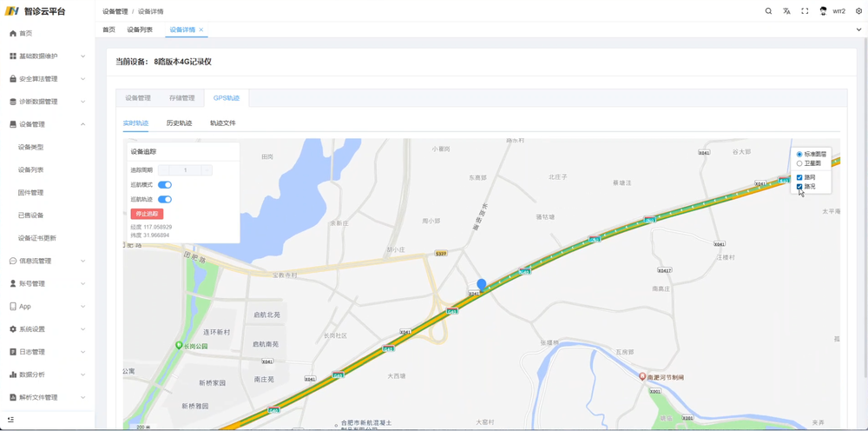Click the 设备管理 breadcrumb link
Viewport: 868px width, 431px height.
click(115, 11)
